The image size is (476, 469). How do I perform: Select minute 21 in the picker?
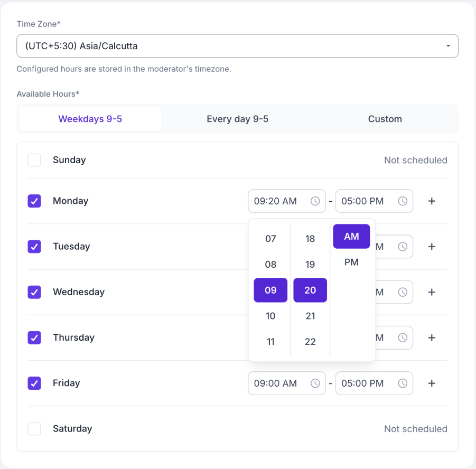point(310,316)
